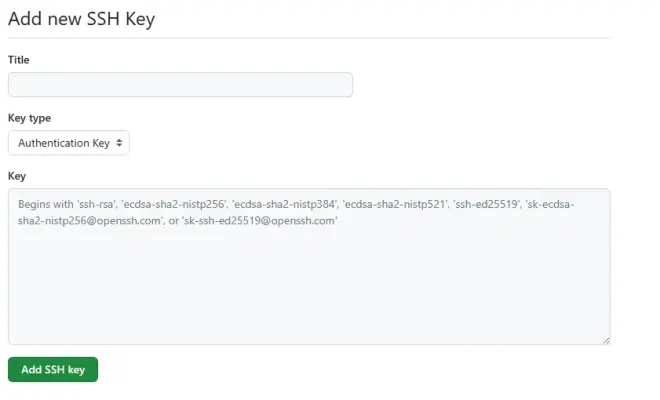This screenshot has width=660, height=400.
Task: Click 'ecdsa-sha2-nistp521' in the placeholder text
Action: click(x=395, y=204)
